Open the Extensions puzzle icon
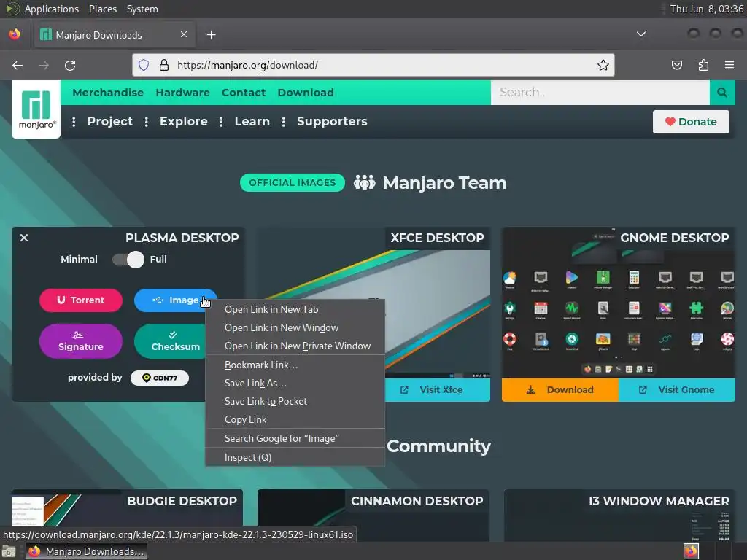 point(703,65)
